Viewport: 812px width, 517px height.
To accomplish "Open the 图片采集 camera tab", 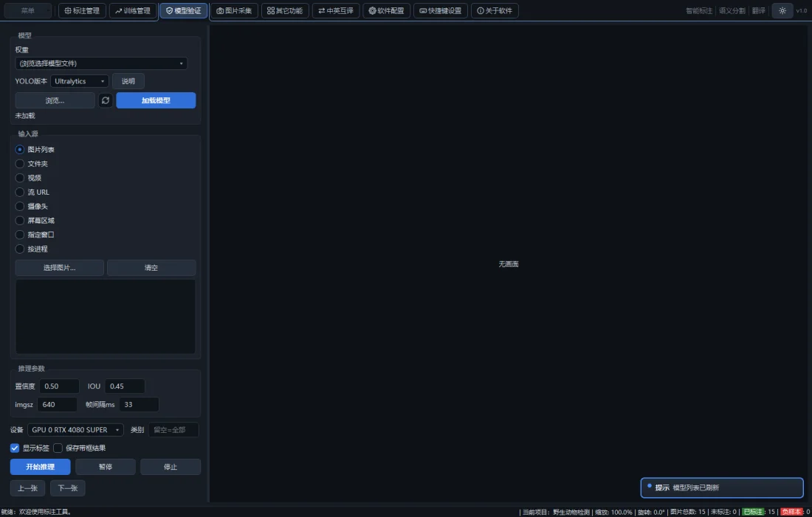I will point(234,11).
